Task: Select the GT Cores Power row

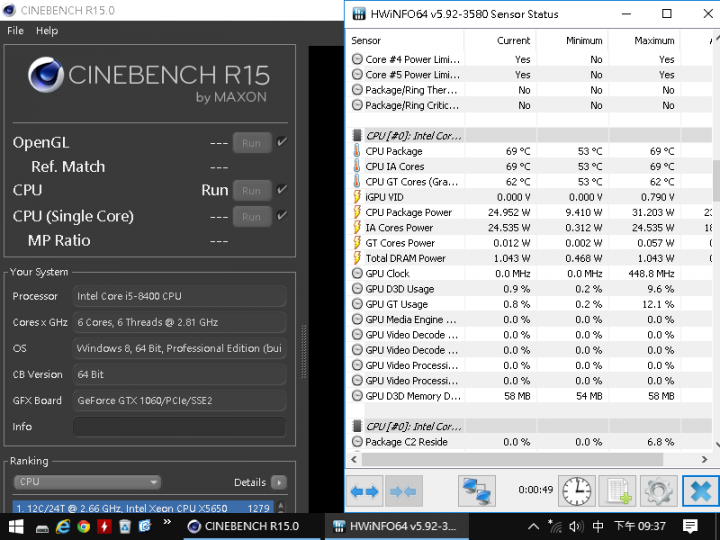Action: tap(529, 243)
